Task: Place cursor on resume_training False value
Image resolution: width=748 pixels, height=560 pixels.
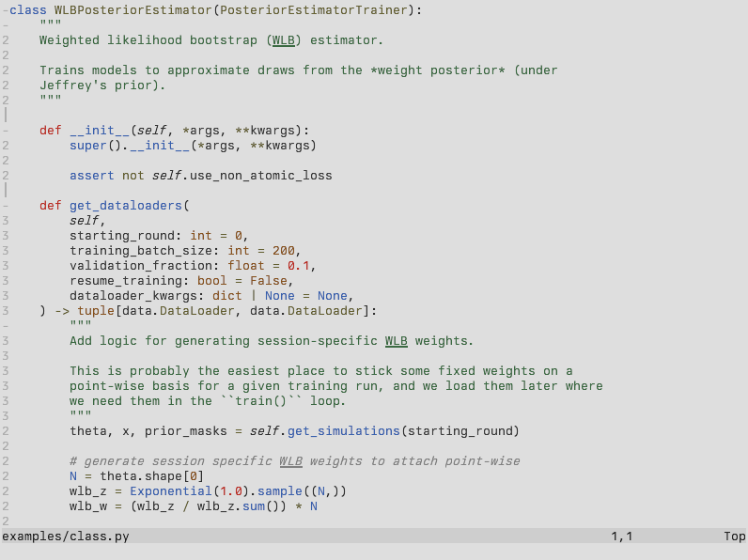Action: coord(268,281)
